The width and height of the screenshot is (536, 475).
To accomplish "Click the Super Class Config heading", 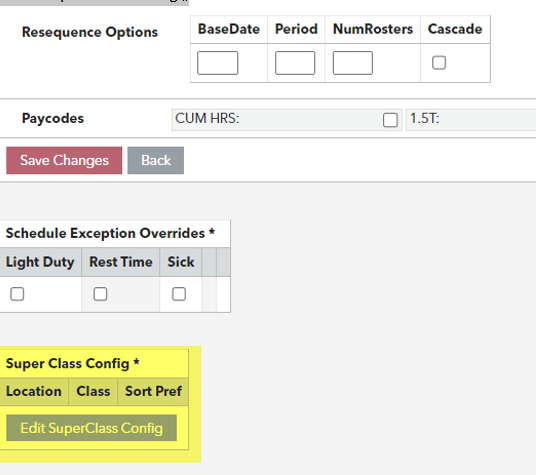I will point(72,363).
